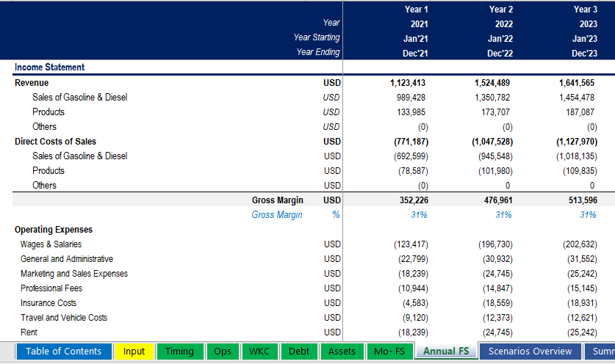The image size is (615, 364).
Task: Select Year 1 Revenue value 1,123,413
Action: (x=408, y=83)
